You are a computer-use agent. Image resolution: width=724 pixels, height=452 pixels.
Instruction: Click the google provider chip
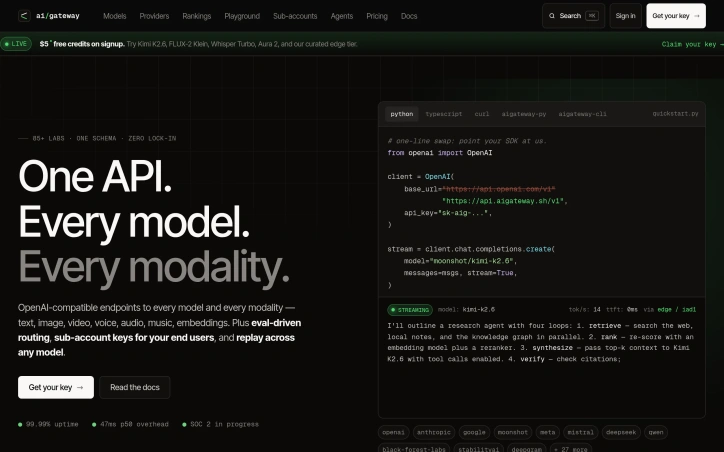point(474,433)
